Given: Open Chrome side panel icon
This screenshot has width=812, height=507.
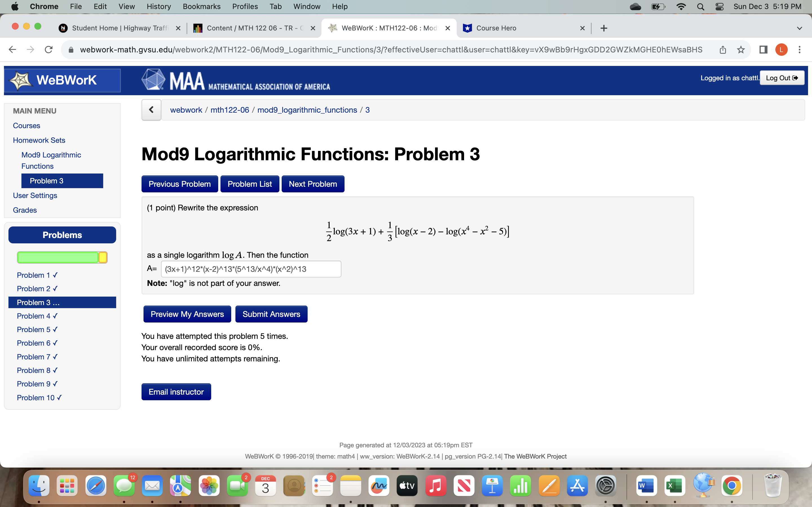Looking at the screenshot, I should point(763,50).
